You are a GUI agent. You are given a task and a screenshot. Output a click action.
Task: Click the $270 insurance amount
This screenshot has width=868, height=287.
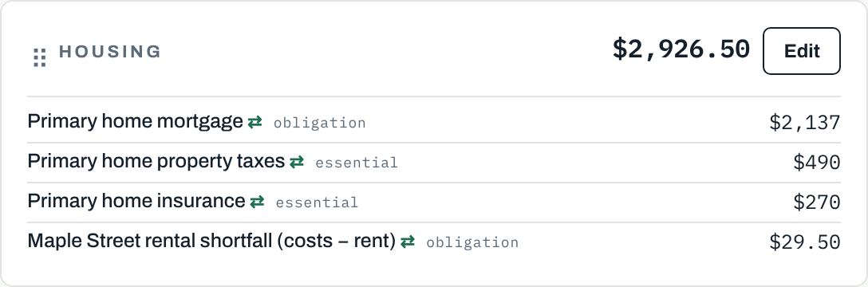(x=817, y=202)
